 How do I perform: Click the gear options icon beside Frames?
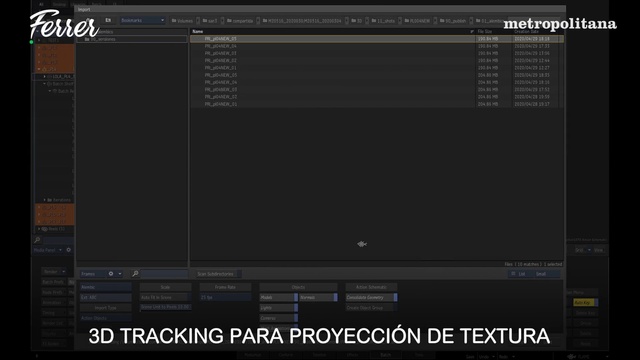click(x=111, y=274)
